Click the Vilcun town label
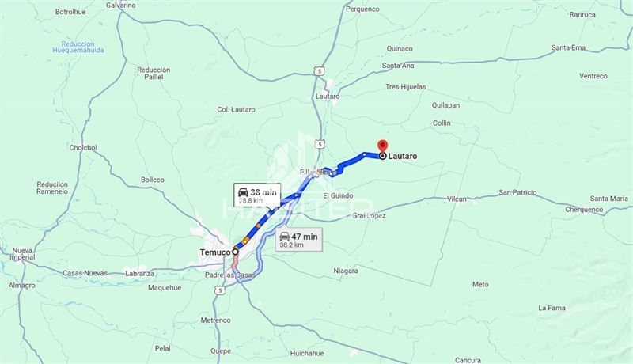This screenshot has width=633, height=364. click(x=457, y=199)
